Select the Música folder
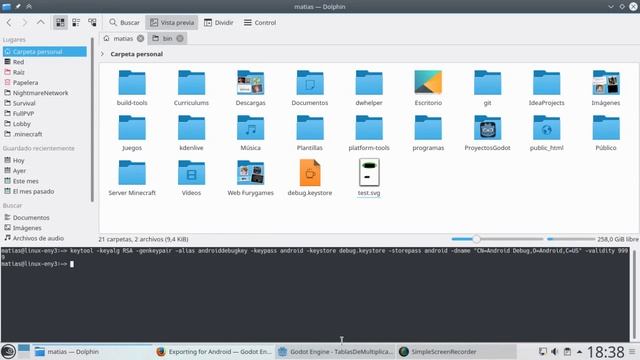640x360 pixels. [250, 133]
